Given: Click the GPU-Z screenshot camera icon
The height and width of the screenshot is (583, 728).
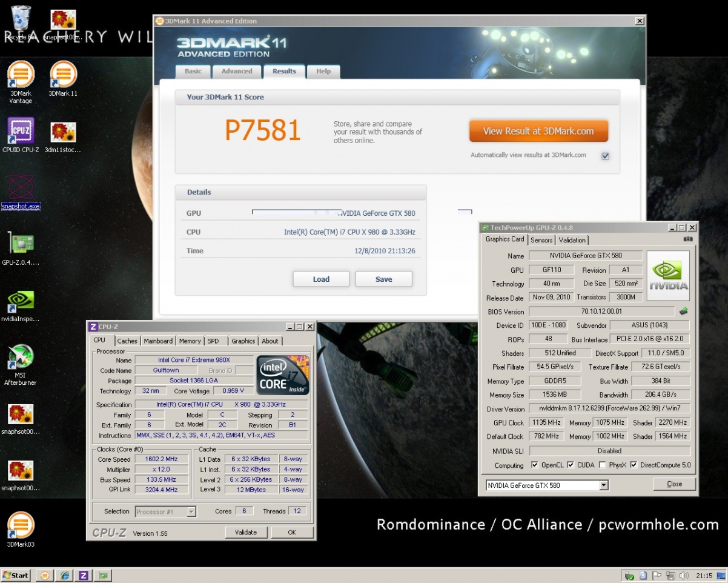Looking at the screenshot, I should pos(687,239).
